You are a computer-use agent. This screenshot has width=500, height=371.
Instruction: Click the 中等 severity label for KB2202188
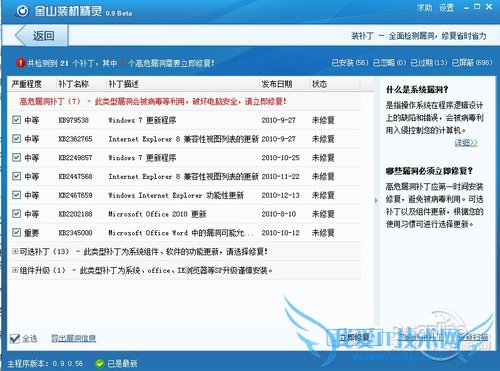click(32, 214)
